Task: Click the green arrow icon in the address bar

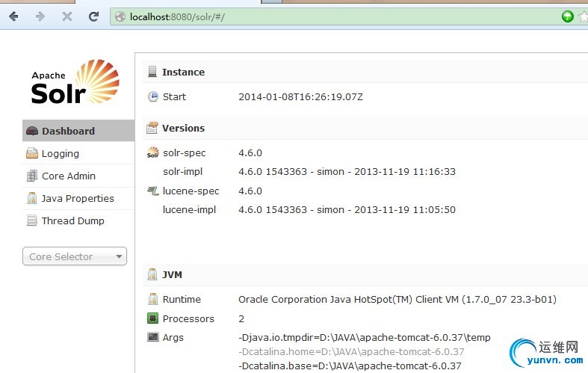Action: (567, 16)
